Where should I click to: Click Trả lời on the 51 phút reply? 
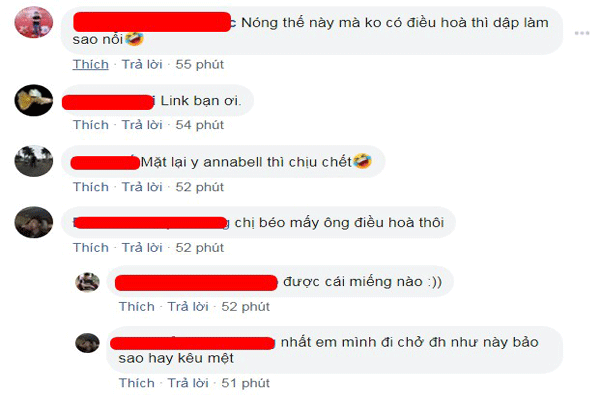188,383
